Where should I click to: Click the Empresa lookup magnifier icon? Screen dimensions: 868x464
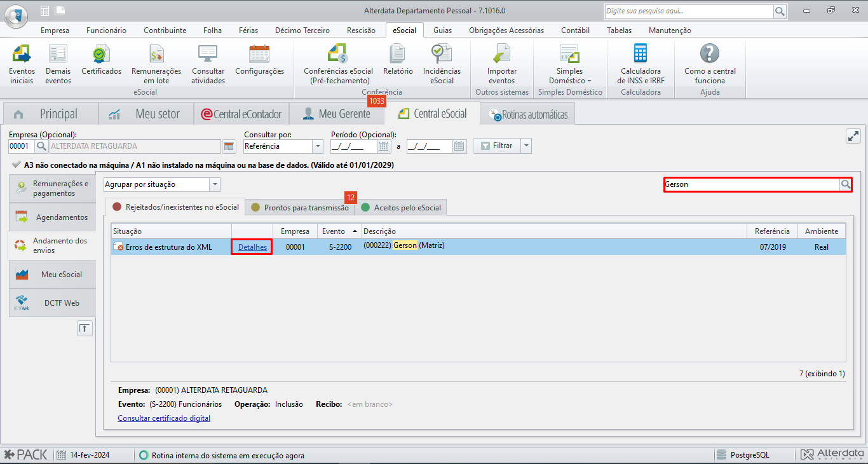[41, 146]
